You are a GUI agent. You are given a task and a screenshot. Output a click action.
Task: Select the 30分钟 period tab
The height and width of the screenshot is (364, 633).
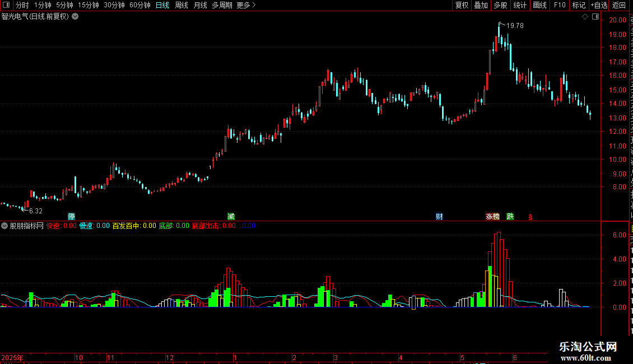click(114, 5)
